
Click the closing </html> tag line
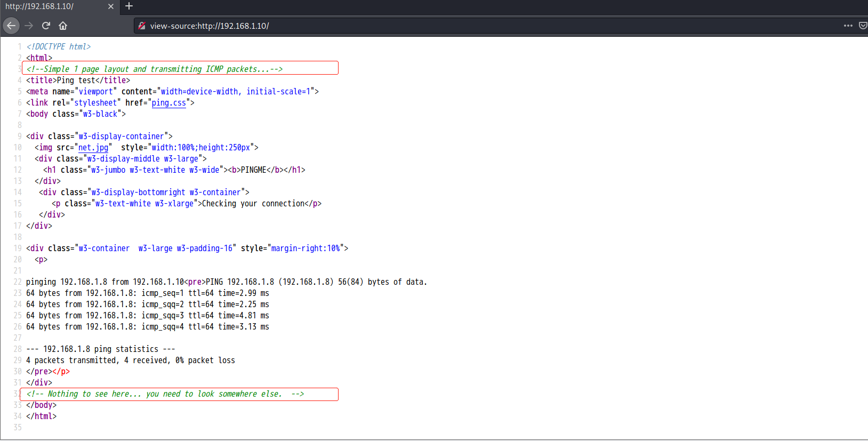pos(42,416)
